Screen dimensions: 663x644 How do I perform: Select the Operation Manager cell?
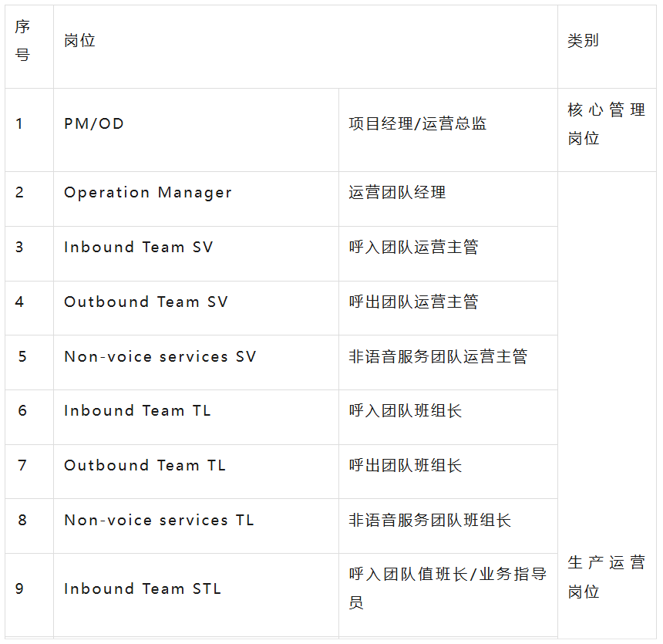[196, 199]
